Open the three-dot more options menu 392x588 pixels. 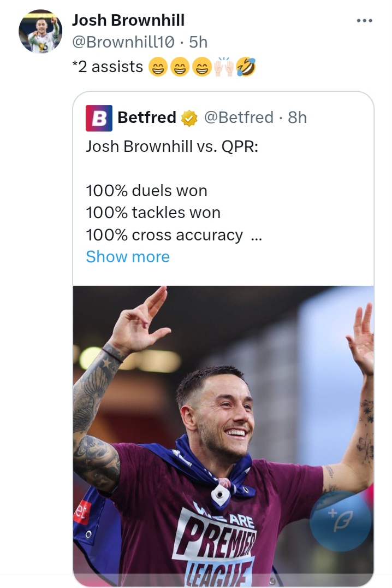point(364,21)
